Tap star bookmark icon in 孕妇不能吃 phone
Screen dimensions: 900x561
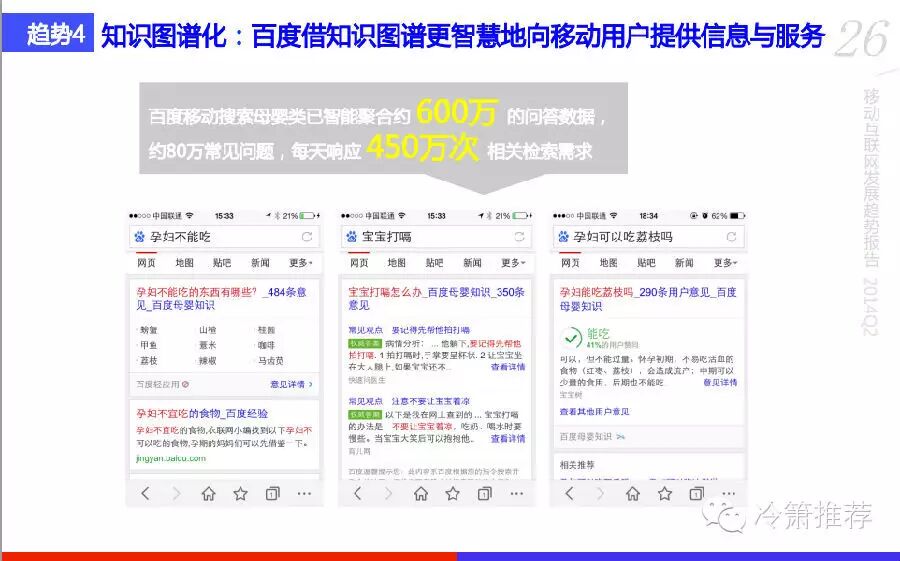coord(240,493)
